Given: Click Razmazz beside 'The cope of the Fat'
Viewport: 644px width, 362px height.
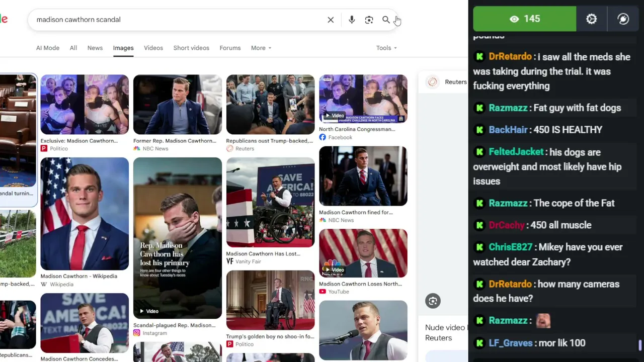Looking at the screenshot, I should coord(508,203).
